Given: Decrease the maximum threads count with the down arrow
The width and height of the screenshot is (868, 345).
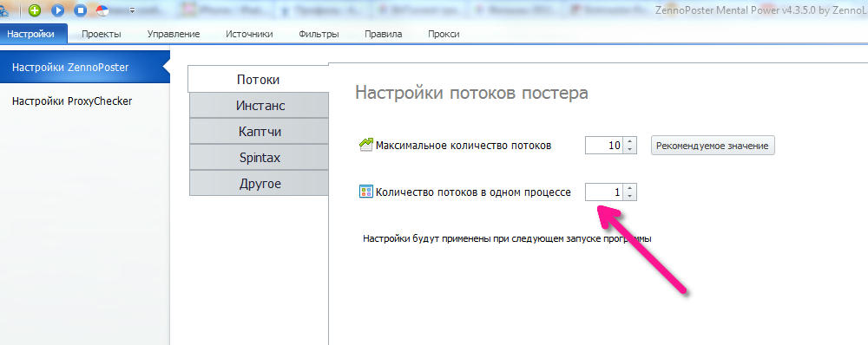Looking at the screenshot, I should [x=630, y=150].
